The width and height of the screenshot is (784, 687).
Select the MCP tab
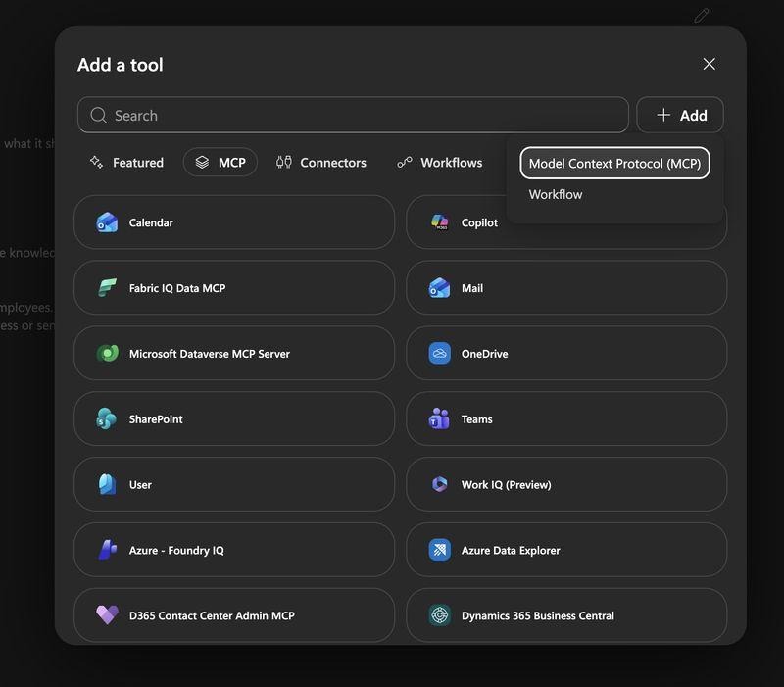pos(220,163)
